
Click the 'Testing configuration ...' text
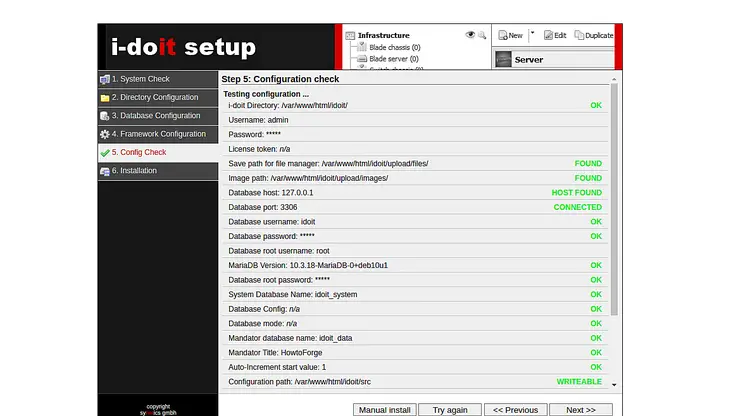(266, 94)
